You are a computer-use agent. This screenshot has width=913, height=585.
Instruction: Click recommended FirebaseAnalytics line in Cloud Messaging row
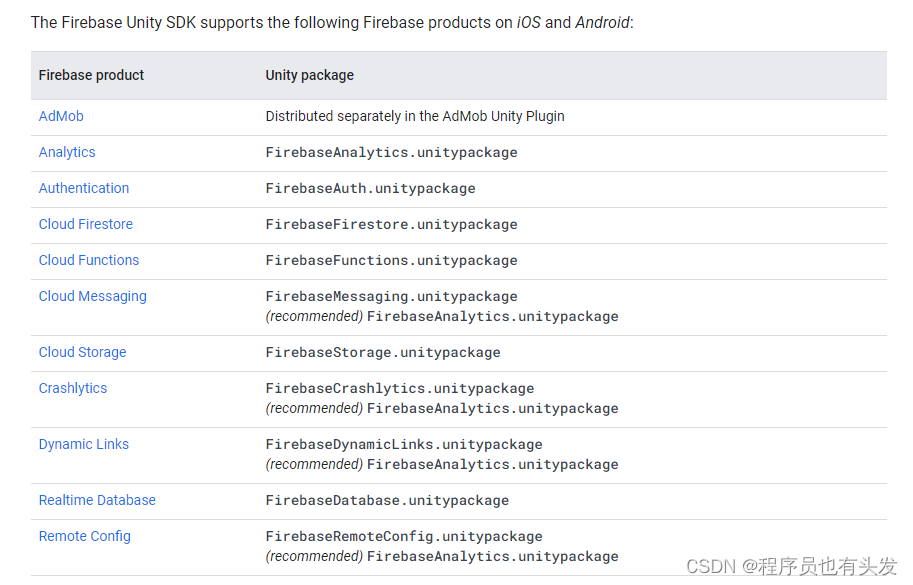tap(442, 317)
